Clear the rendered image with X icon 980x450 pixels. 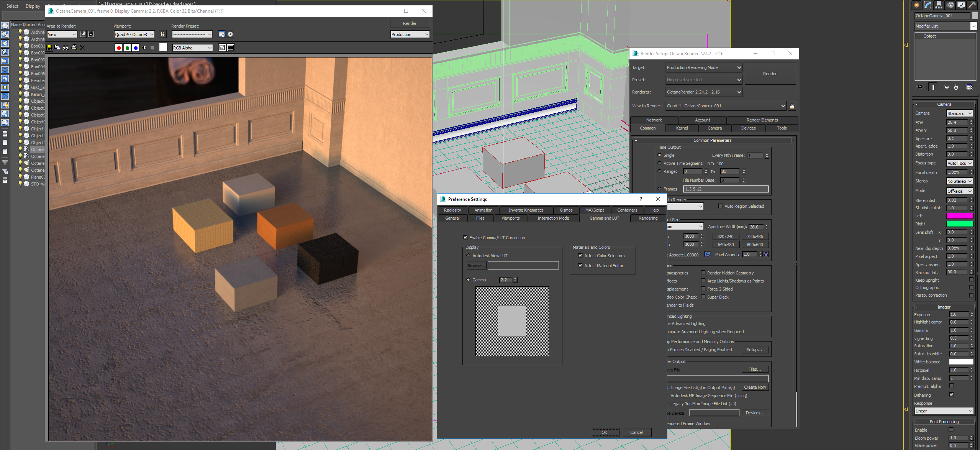[x=82, y=48]
